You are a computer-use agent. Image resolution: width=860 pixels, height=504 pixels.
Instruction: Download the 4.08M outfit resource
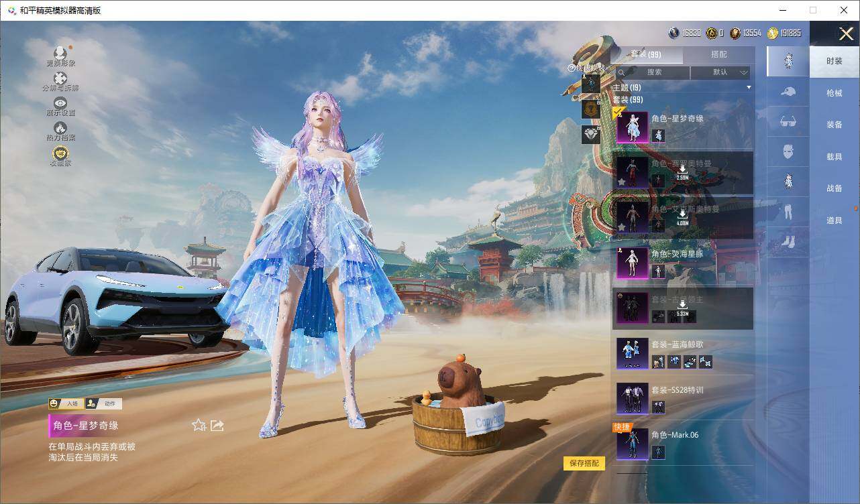click(682, 218)
